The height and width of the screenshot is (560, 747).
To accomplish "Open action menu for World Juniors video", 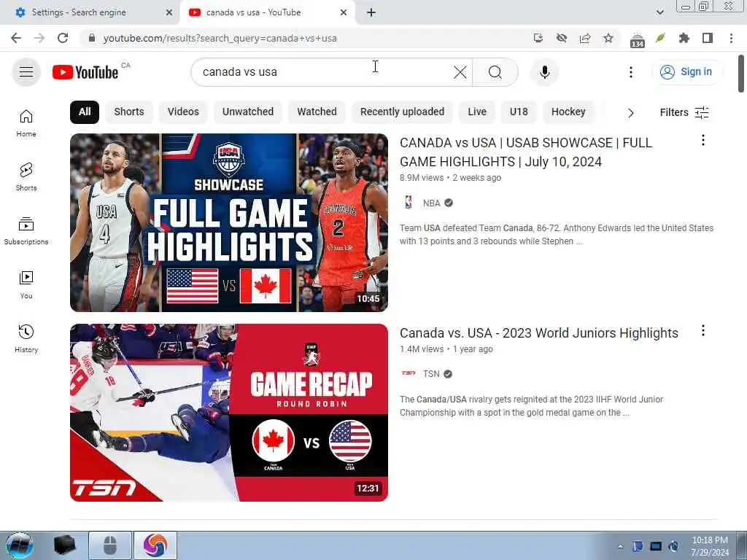I will [x=703, y=330].
